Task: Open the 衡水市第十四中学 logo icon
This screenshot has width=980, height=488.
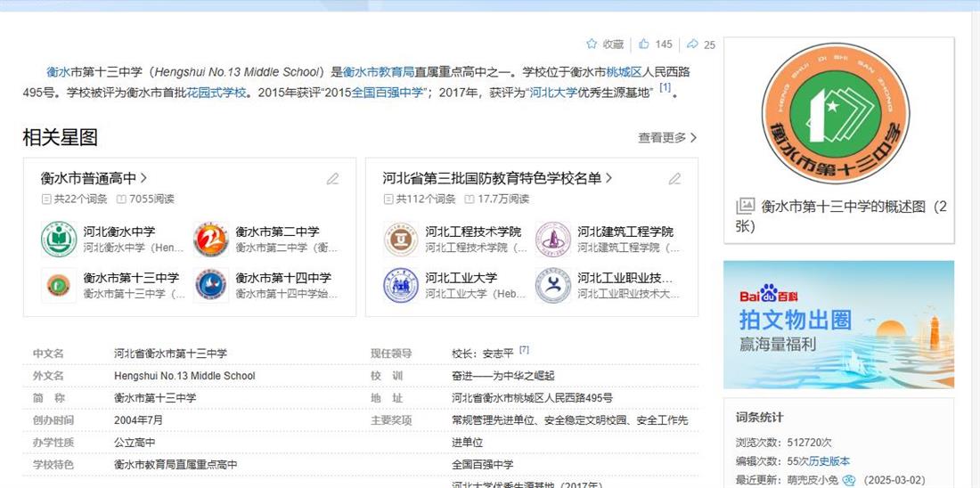Action: (x=210, y=285)
